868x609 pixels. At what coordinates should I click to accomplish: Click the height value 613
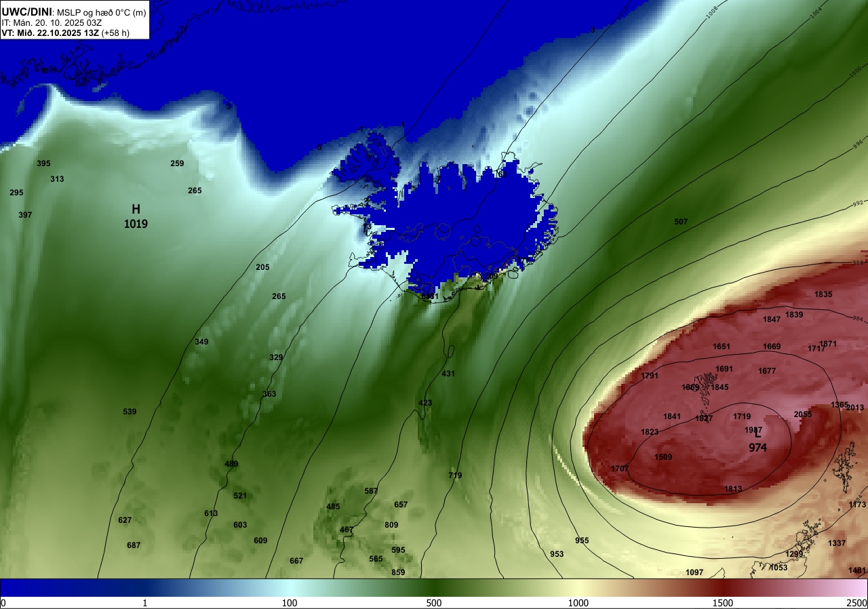coord(211,513)
